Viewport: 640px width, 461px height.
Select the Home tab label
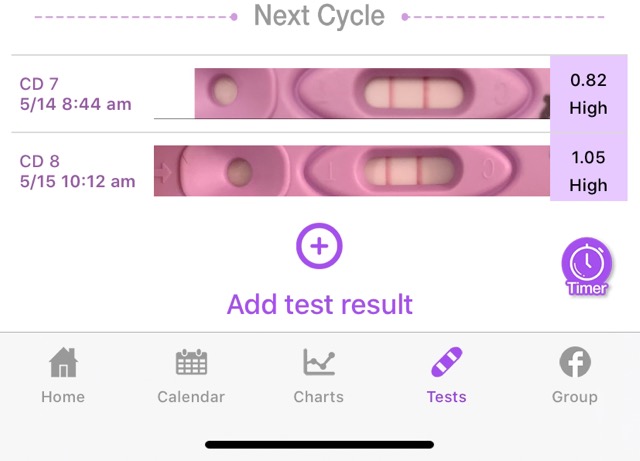pos(63,397)
